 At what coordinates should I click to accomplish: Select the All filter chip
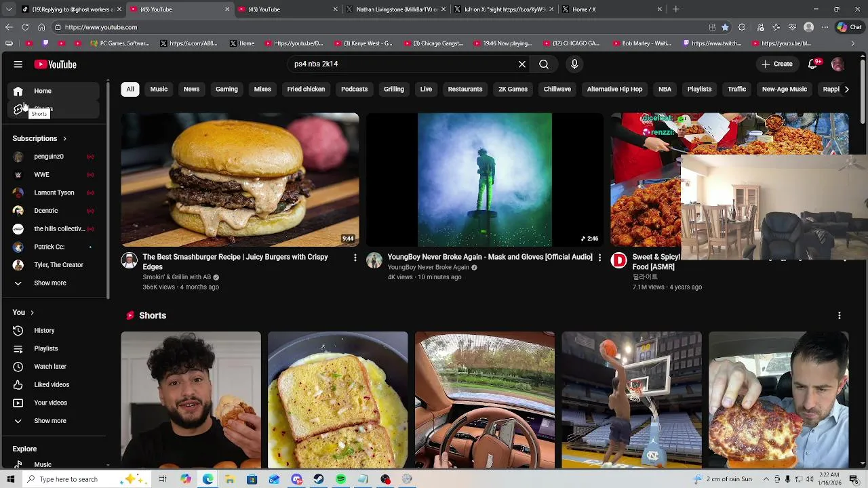tap(130, 89)
